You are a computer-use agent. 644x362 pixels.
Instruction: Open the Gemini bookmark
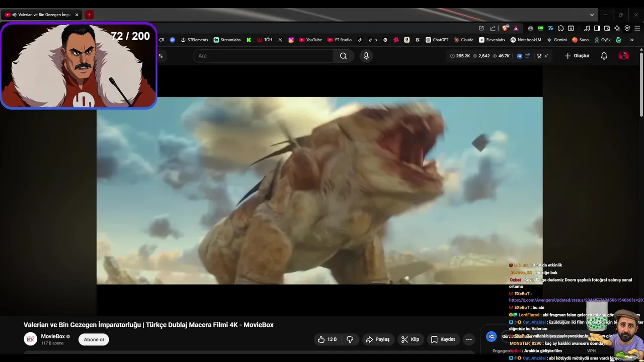pyautogui.click(x=556, y=40)
